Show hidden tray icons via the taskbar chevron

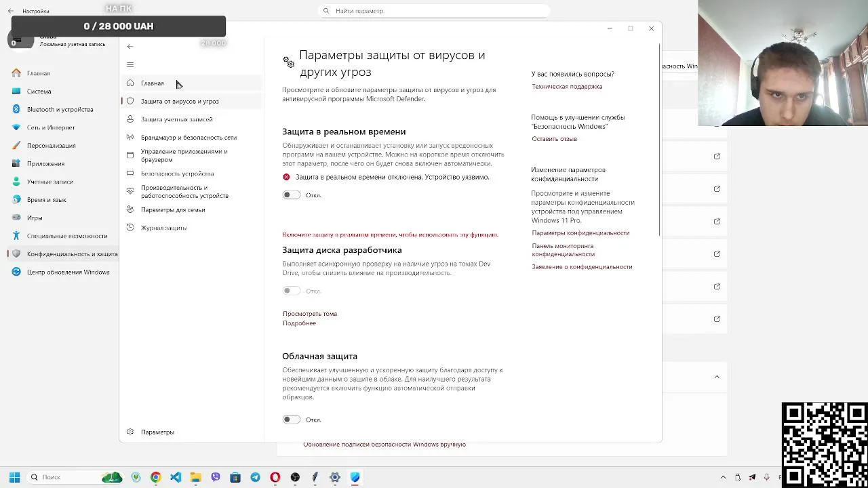pos(723,477)
